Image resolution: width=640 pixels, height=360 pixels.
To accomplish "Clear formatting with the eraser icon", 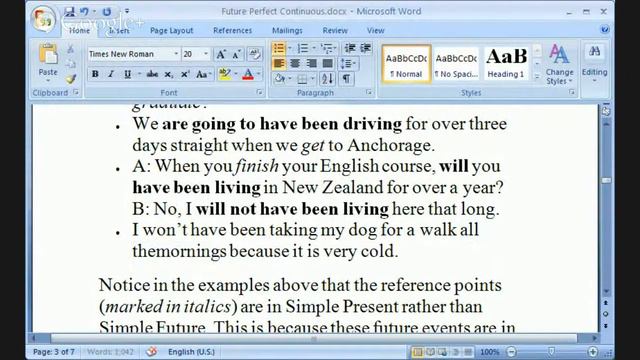I will [255, 54].
